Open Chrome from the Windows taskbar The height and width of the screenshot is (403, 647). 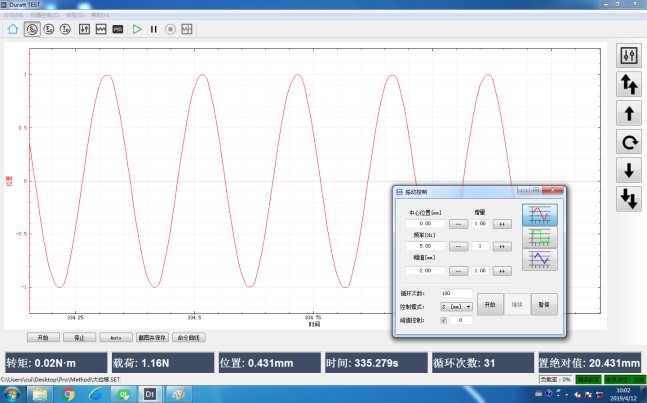coord(68,394)
